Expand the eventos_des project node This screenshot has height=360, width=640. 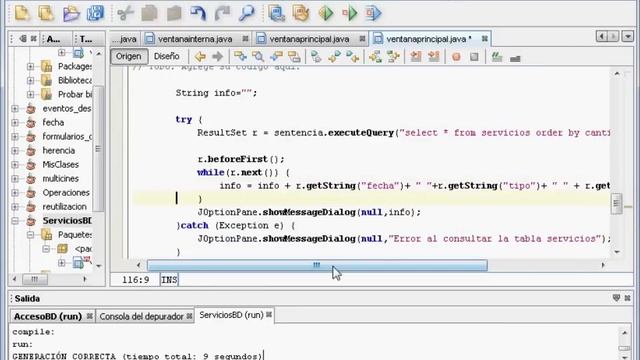[15, 109]
